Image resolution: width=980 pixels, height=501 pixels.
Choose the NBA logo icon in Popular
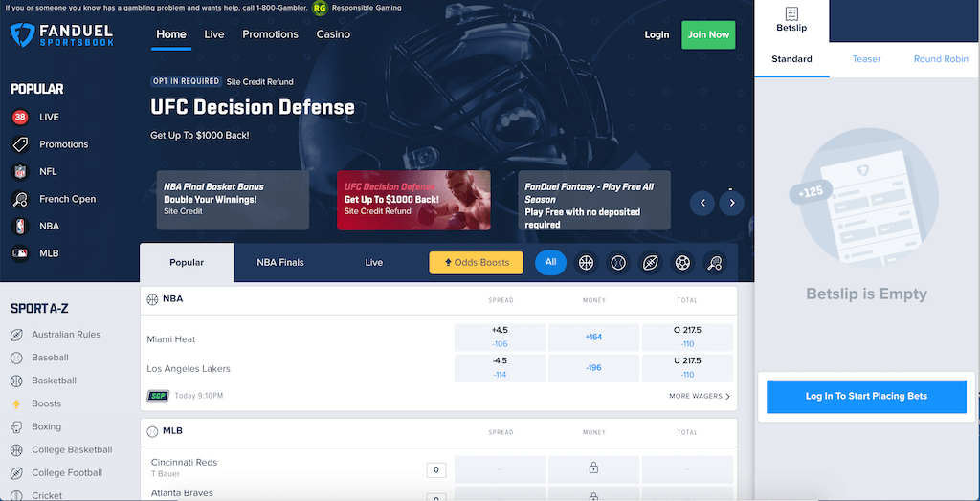pyautogui.click(x=20, y=227)
